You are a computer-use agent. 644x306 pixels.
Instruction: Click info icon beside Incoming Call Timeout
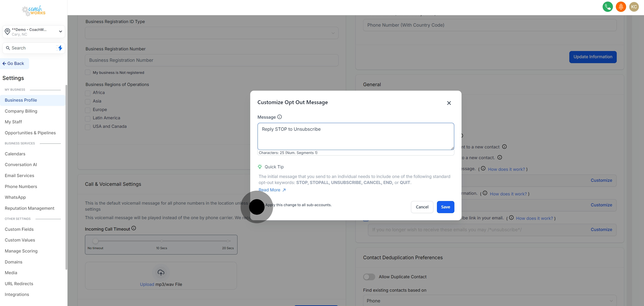pos(134,228)
